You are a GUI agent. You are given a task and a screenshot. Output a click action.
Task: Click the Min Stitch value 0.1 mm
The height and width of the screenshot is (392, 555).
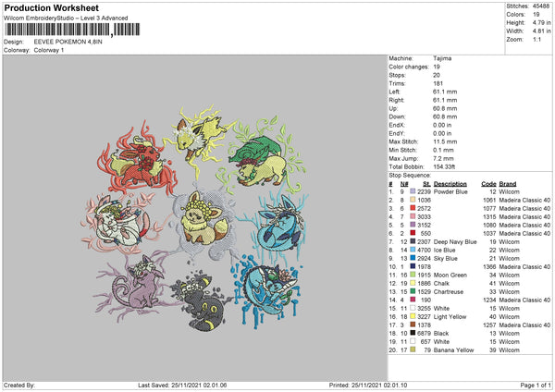tap(443, 150)
